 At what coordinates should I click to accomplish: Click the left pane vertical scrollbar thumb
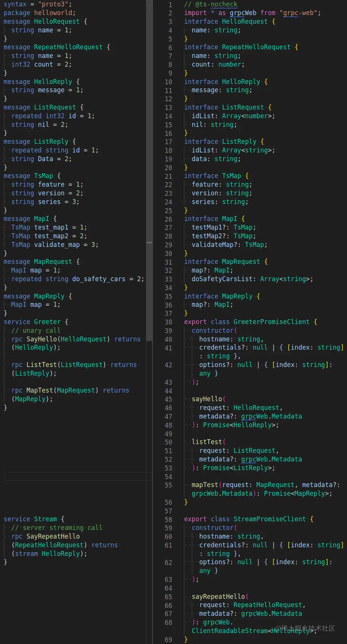click(150, 171)
